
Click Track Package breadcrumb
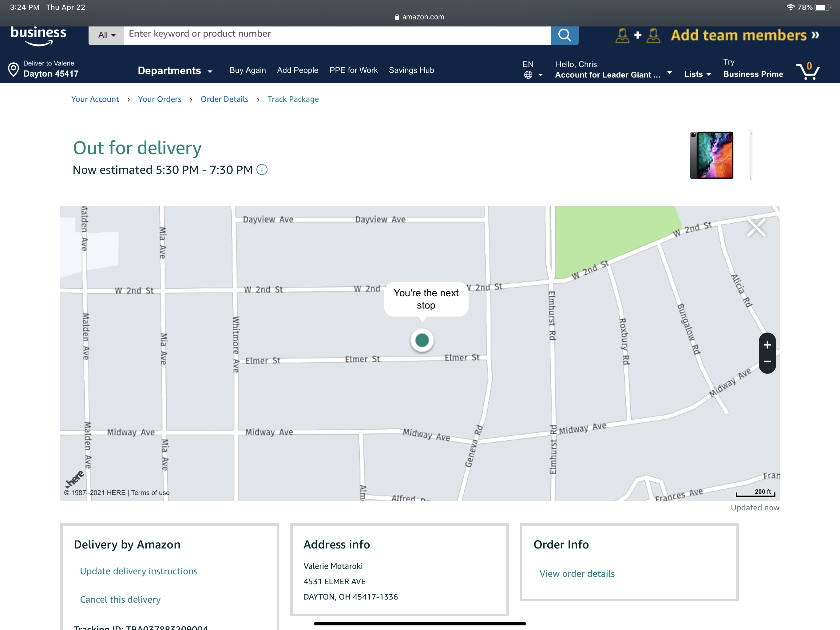tap(293, 99)
